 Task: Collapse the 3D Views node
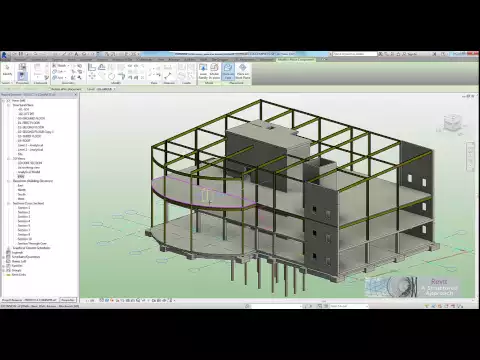(x=8, y=159)
